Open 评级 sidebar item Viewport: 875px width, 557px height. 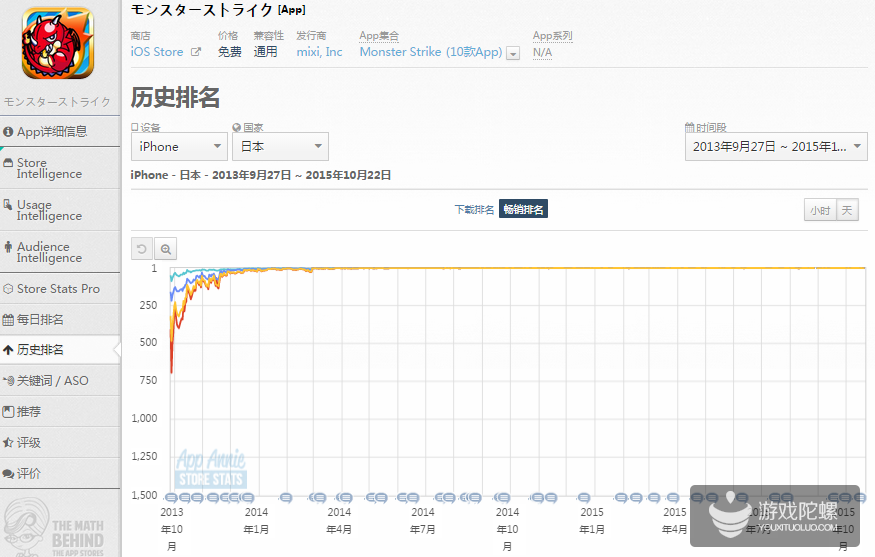coord(60,443)
